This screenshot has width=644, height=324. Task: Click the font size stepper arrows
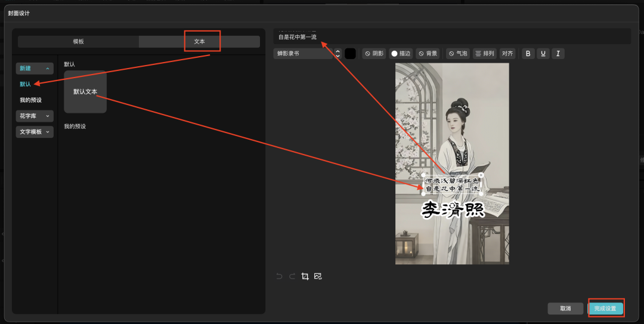click(338, 54)
